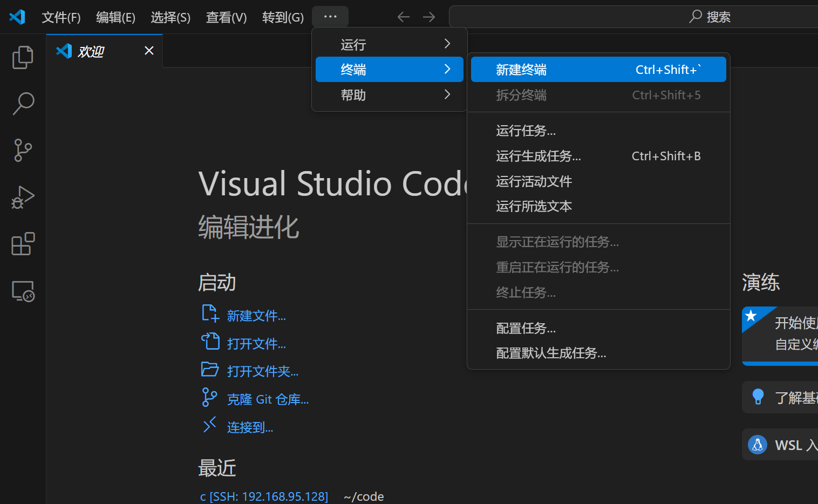
Task: Click the 克隆 Git 仓库... link
Action: click(x=268, y=399)
